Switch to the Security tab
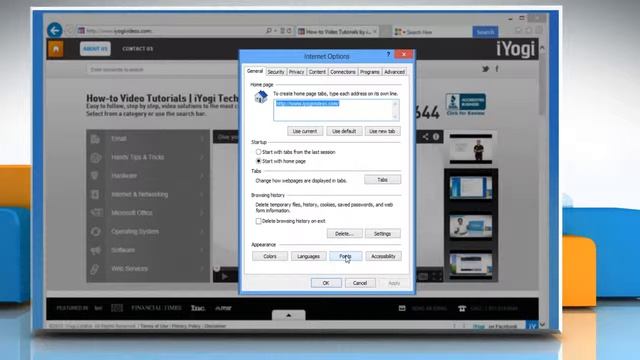Viewport: 640px width, 360px height. pyautogui.click(x=276, y=72)
